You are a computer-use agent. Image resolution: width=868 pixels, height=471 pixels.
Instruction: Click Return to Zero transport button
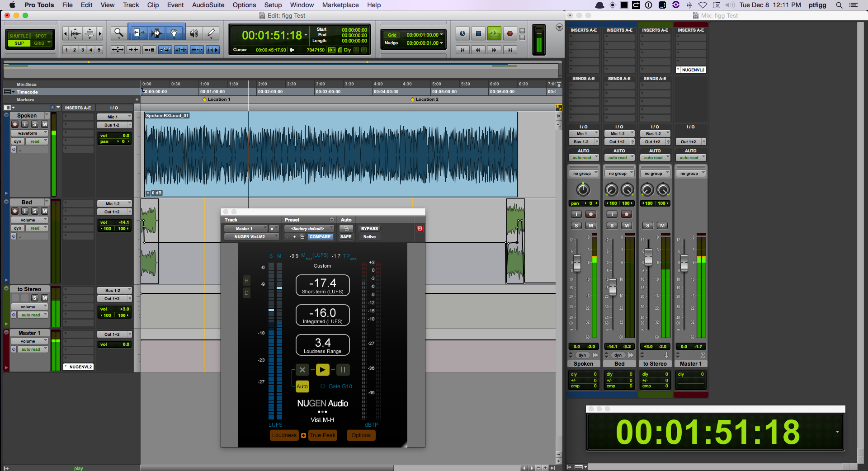462,50
